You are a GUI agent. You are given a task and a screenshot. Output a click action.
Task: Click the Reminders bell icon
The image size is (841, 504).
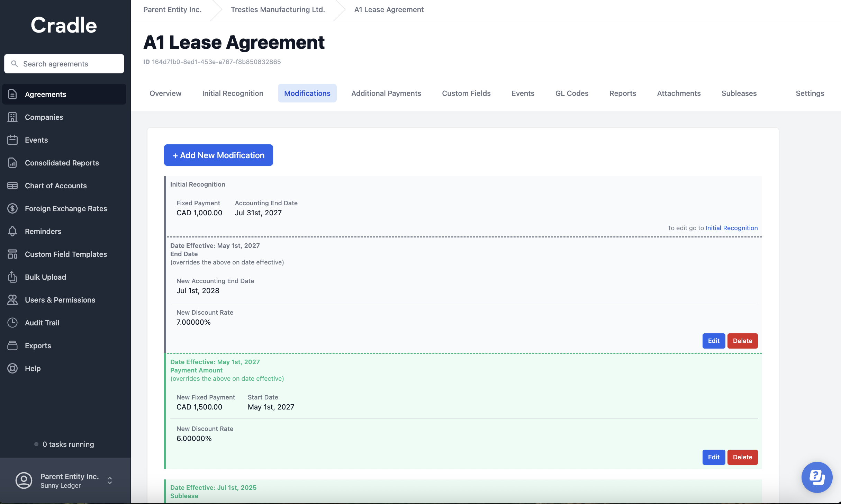tap(12, 231)
